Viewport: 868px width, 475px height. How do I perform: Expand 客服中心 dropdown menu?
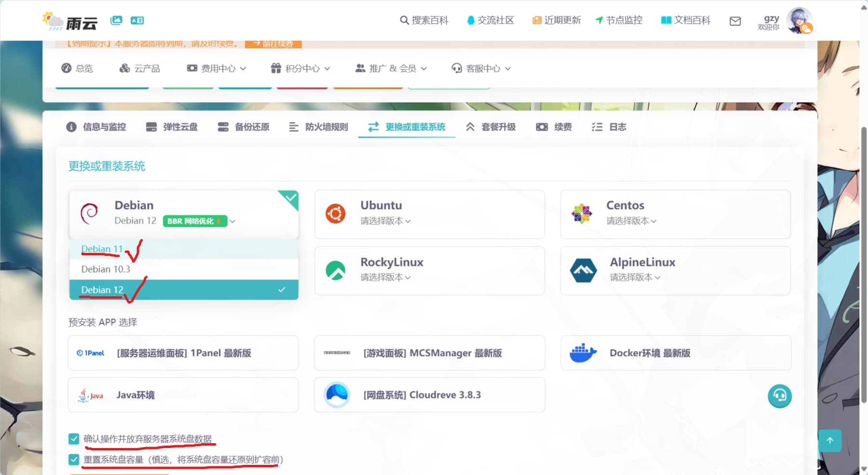[x=481, y=68]
